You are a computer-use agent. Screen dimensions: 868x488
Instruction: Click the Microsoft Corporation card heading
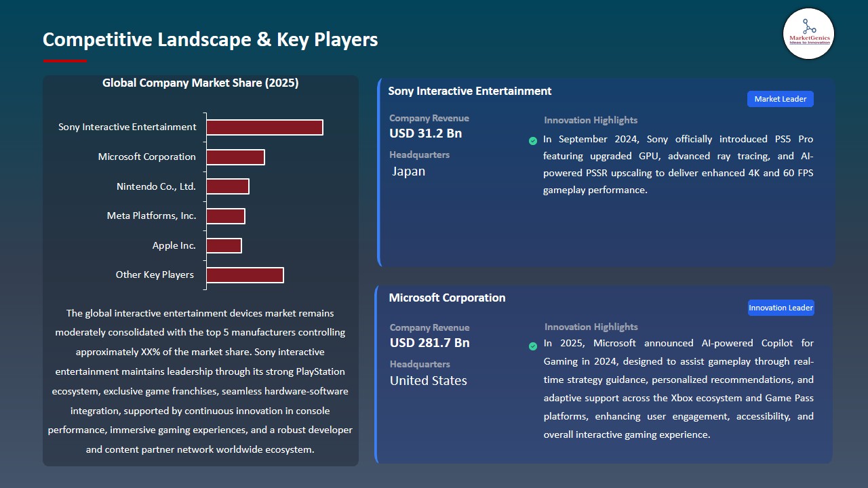point(448,298)
